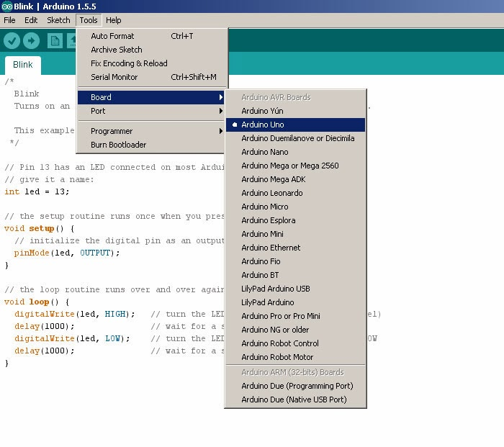This screenshot has width=504, height=447.
Task: Select Arduino Duemilanove or Diecimila
Action: (x=295, y=138)
